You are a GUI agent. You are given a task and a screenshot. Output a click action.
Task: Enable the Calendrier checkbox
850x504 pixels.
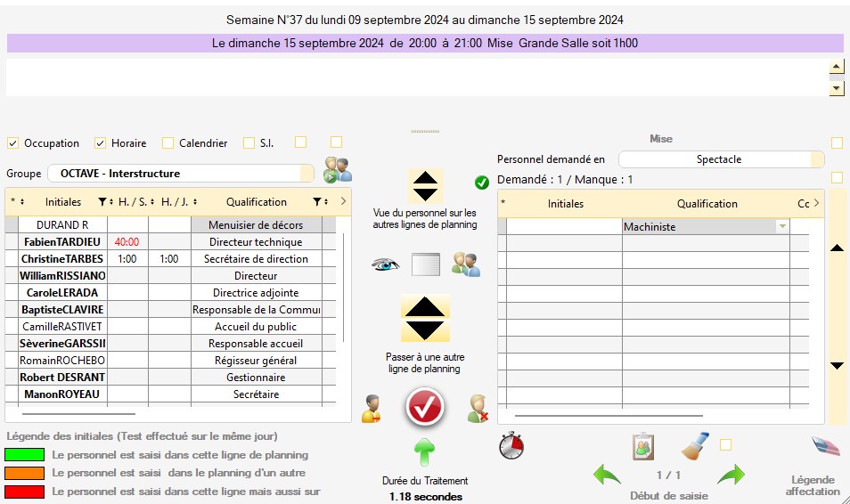(x=168, y=143)
